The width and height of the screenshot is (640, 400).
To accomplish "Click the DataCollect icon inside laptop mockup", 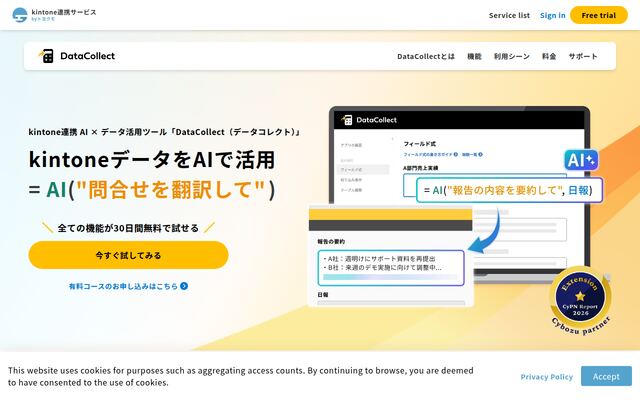I will (347, 120).
